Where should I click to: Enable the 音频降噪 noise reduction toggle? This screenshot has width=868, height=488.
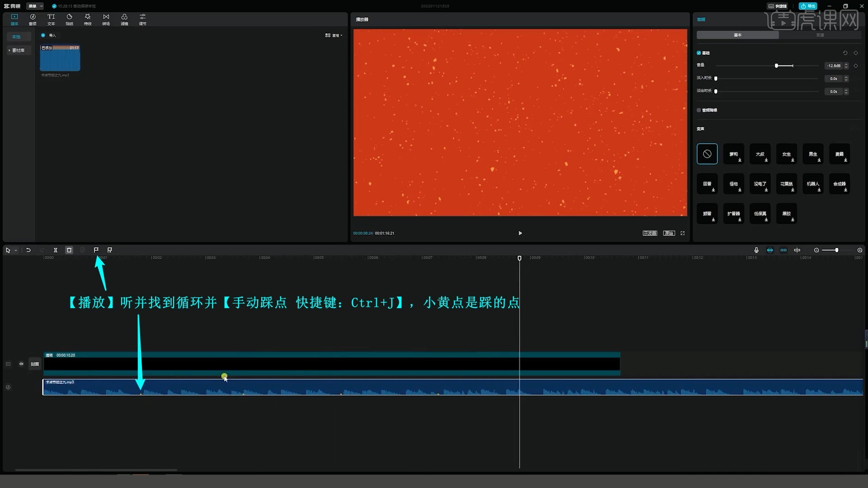pyautogui.click(x=699, y=110)
